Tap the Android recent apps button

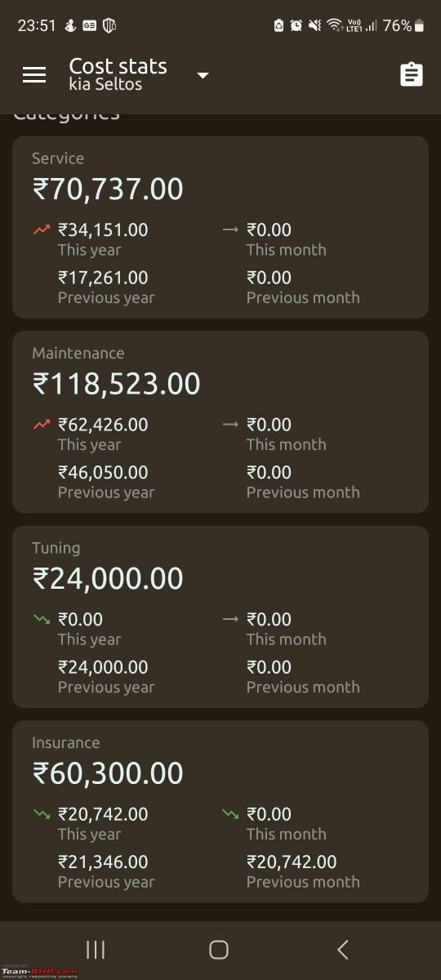(96, 949)
